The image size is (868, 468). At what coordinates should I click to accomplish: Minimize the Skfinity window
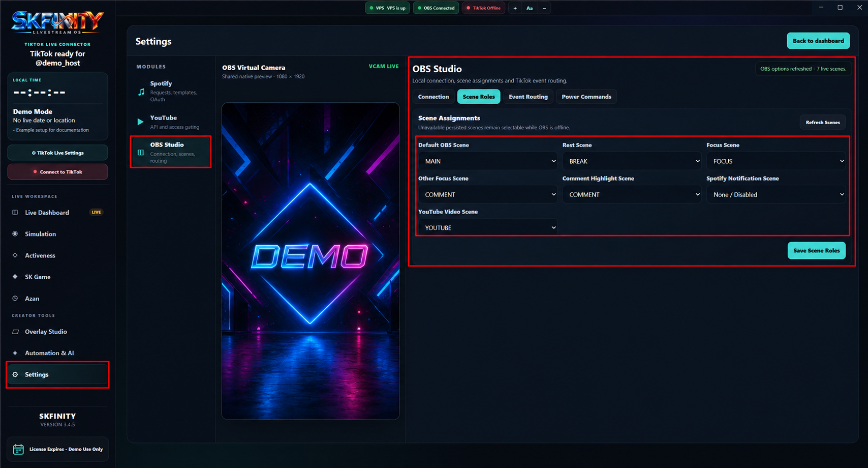click(821, 7)
